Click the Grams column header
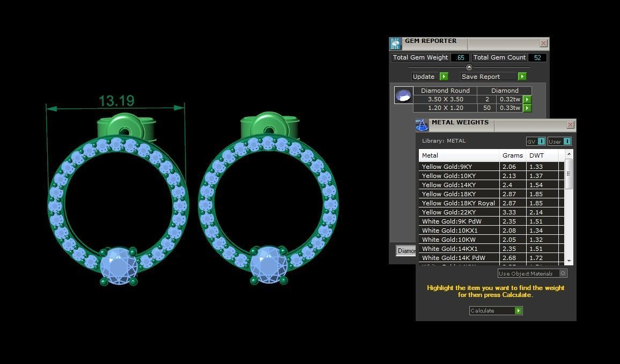The height and width of the screenshot is (364, 620). (x=513, y=155)
